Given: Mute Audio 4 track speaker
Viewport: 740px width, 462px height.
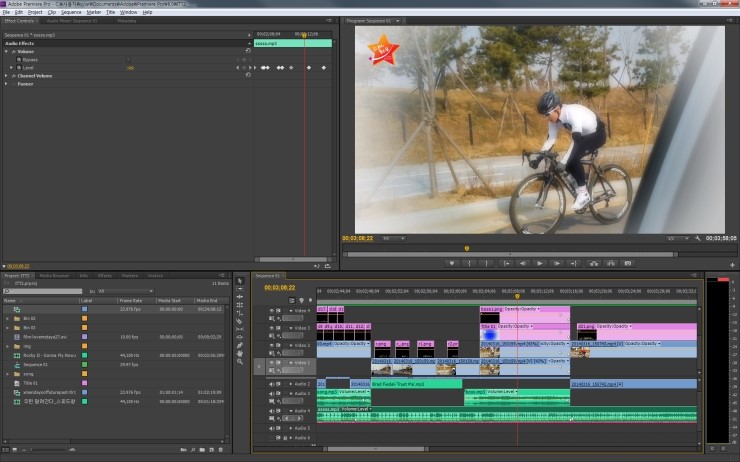Looking at the screenshot, I should [271, 411].
